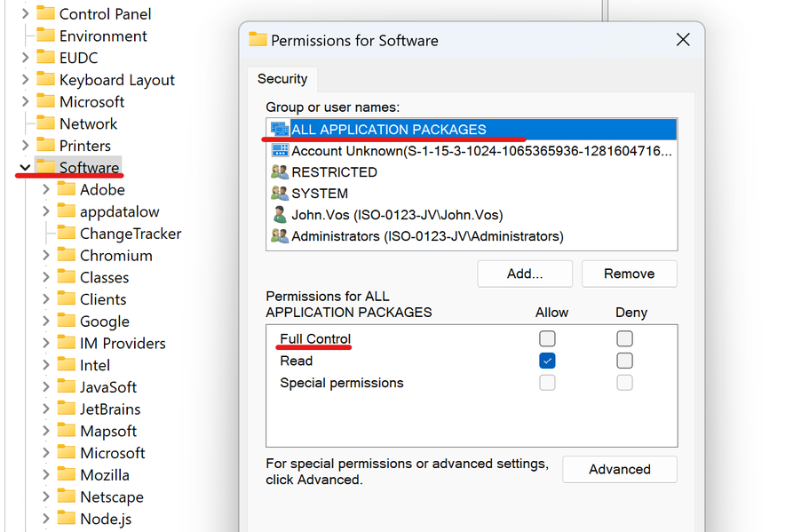Click the RESTRICTED group icon
809x532 pixels.
(x=280, y=172)
